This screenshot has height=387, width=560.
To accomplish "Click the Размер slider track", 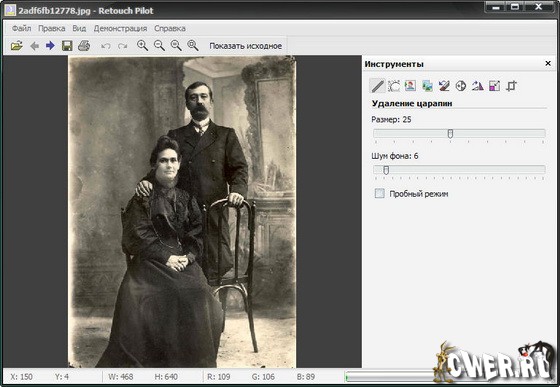I will pos(459,134).
